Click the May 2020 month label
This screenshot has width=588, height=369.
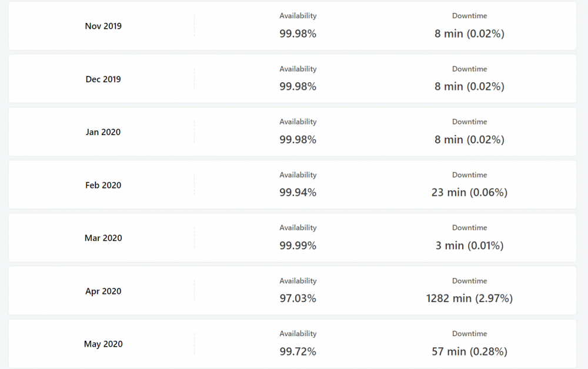point(103,344)
